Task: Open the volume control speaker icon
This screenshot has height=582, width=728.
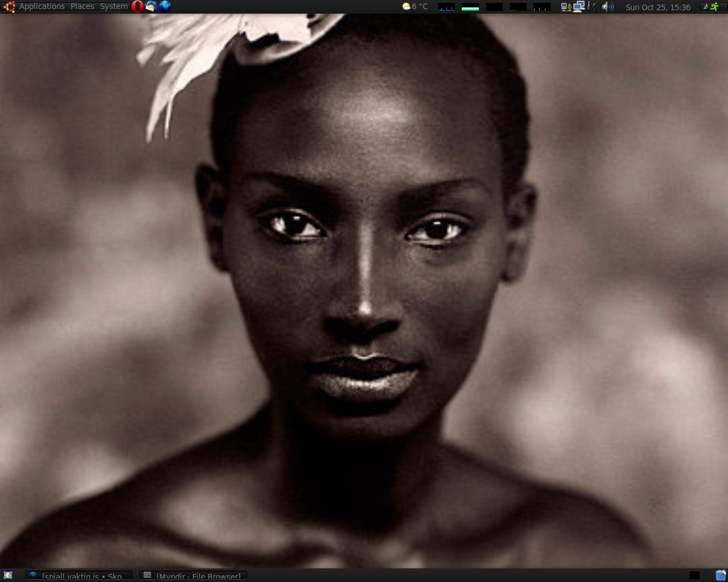Action: 607,7
